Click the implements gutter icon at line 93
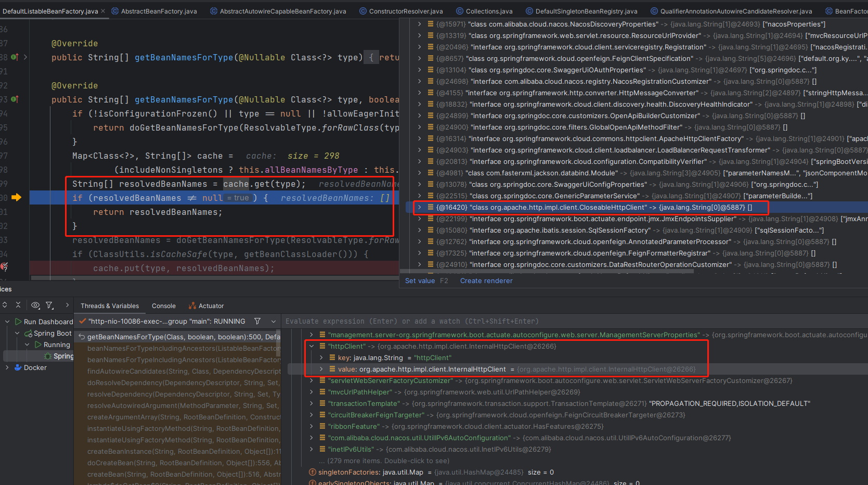Viewport: 868px width, 485px height. (15, 99)
